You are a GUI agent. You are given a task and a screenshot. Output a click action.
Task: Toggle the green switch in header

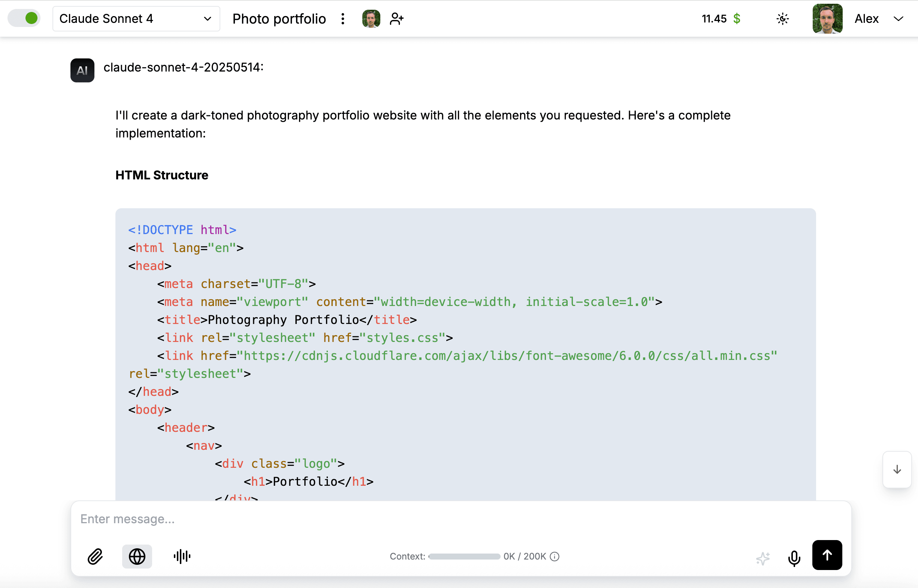pyautogui.click(x=24, y=18)
